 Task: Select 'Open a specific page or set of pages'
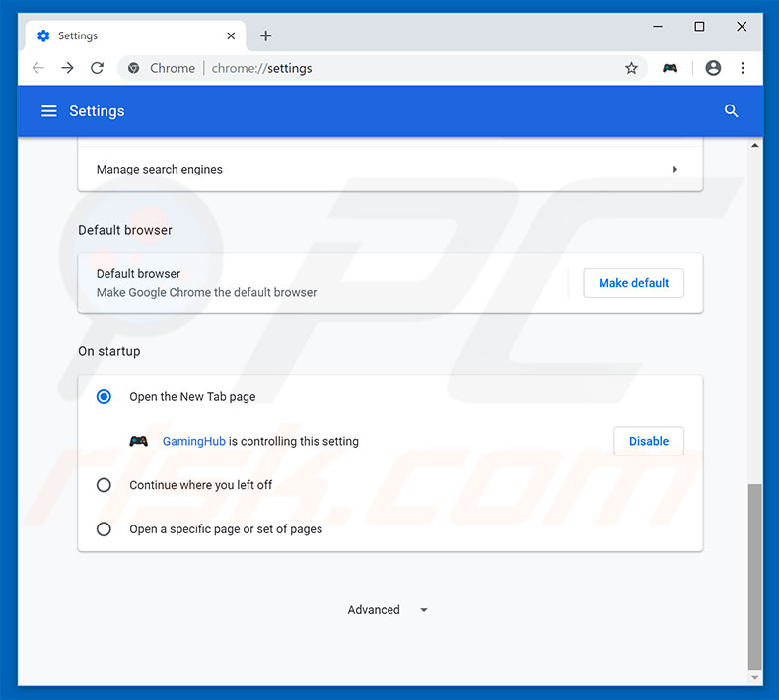[x=104, y=529]
